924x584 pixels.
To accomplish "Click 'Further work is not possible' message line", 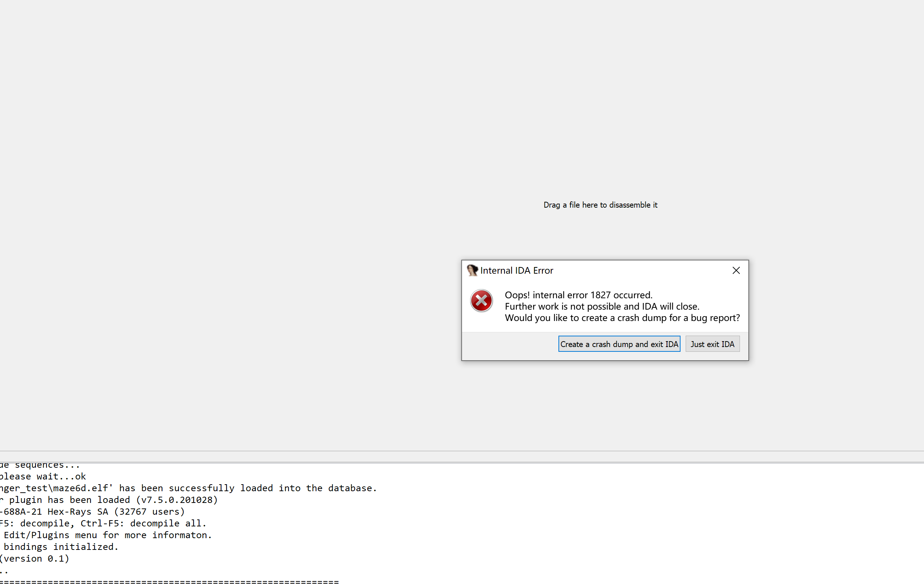I will coord(602,306).
